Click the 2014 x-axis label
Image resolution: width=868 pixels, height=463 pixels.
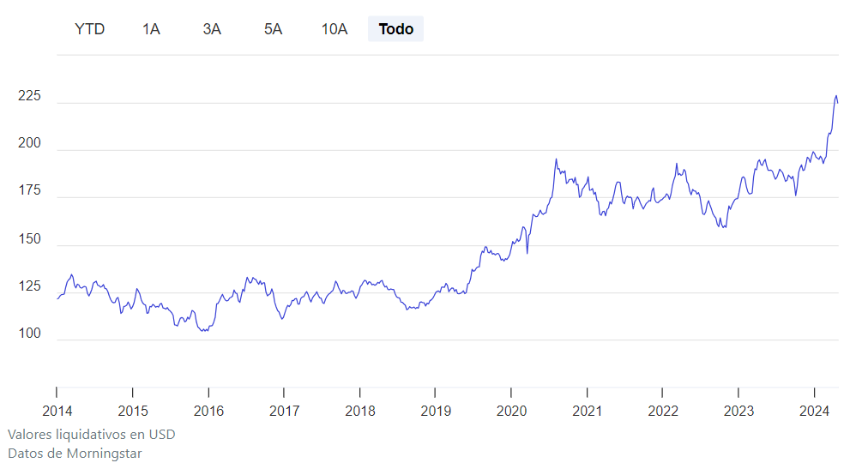point(57,411)
